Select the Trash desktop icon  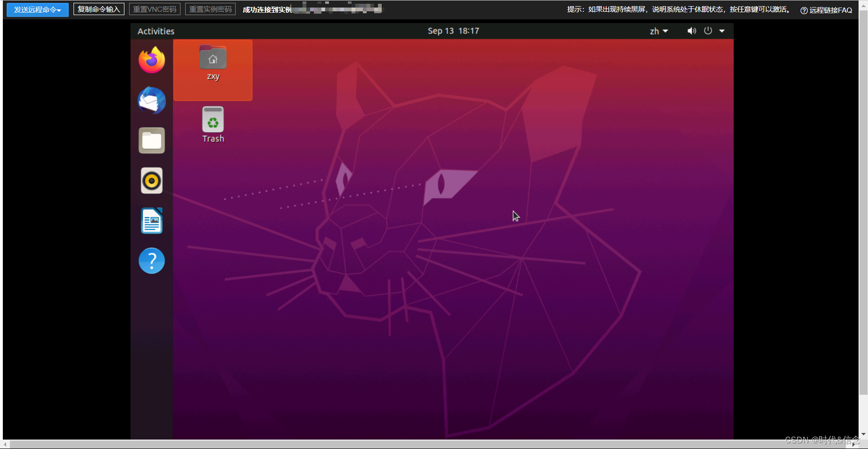tap(213, 125)
